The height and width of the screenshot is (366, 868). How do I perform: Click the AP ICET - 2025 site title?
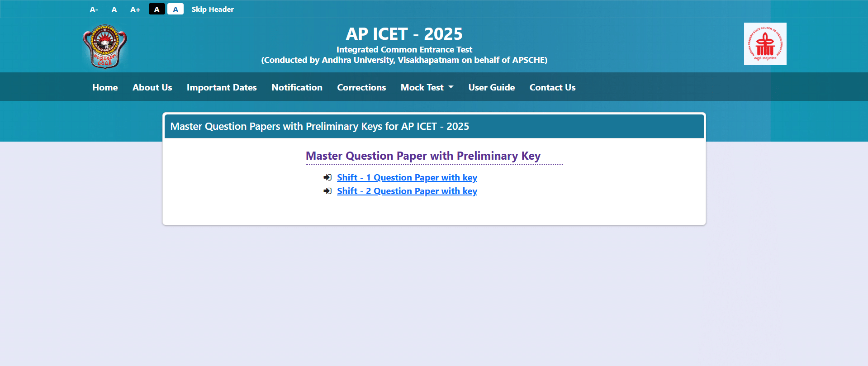click(404, 34)
